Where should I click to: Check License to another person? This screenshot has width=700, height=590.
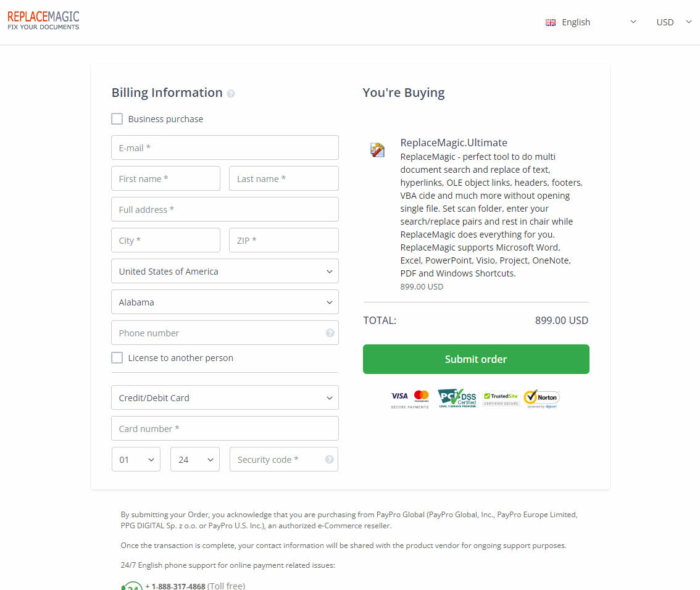pyautogui.click(x=117, y=358)
